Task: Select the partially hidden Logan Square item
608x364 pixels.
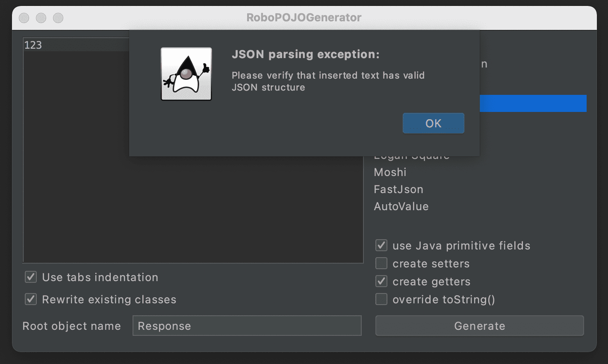Action: 411,158
